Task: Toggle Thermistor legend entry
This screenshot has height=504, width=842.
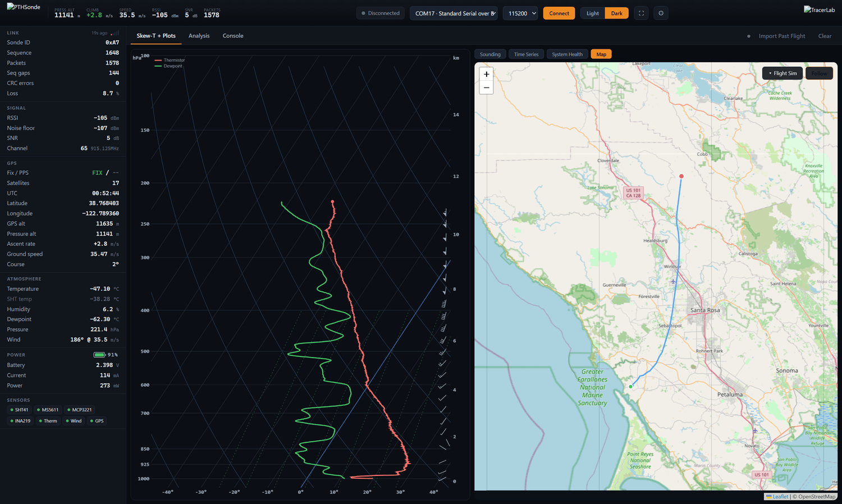Action: 170,60
